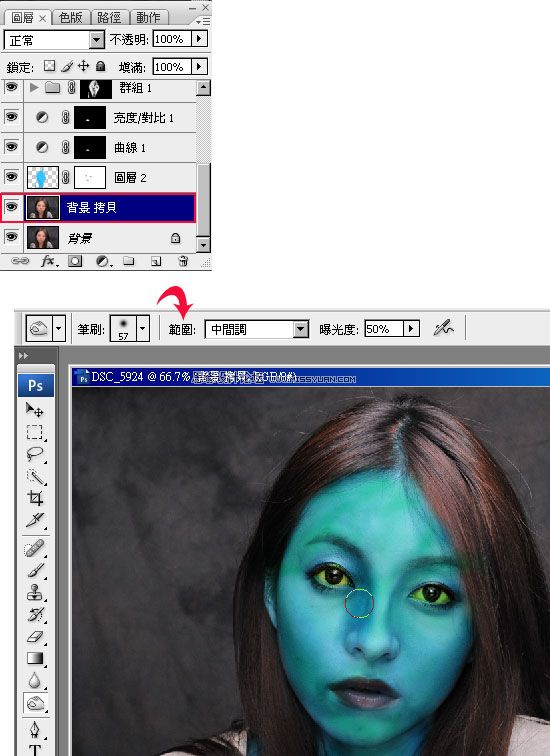Expand the toolbox double-arrow handle
Image resolution: width=550 pixels, height=756 pixels.
tap(23, 356)
